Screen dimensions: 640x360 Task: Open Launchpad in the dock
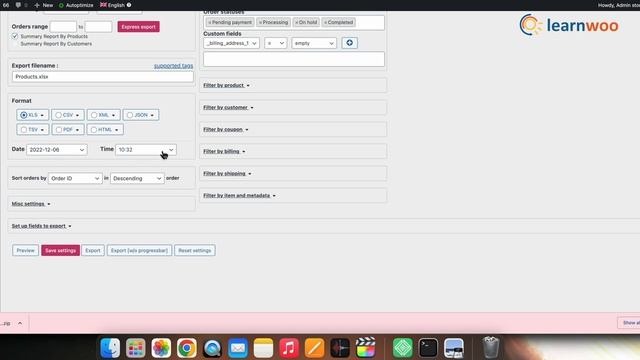click(x=136, y=348)
